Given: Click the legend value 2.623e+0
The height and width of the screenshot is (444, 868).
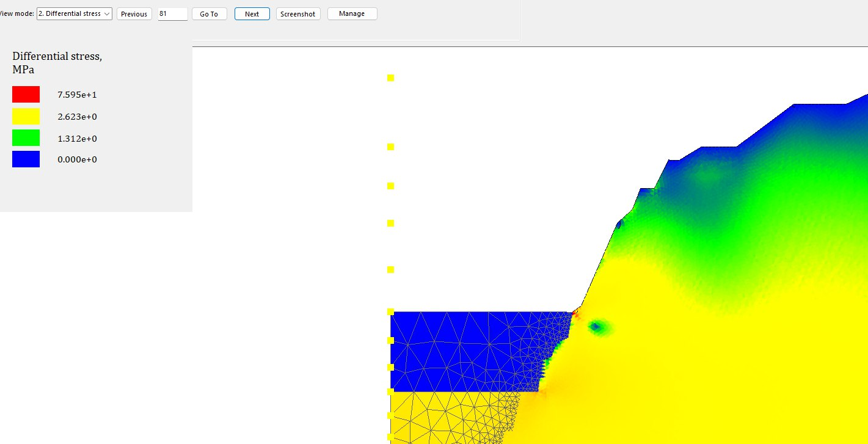Looking at the screenshot, I should (x=77, y=117).
